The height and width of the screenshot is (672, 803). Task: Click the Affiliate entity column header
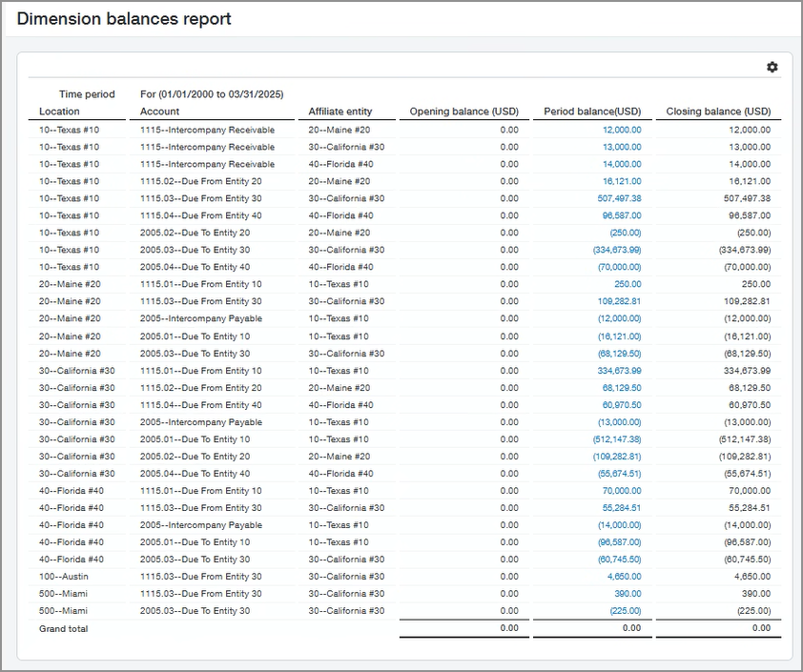pyautogui.click(x=343, y=111)
